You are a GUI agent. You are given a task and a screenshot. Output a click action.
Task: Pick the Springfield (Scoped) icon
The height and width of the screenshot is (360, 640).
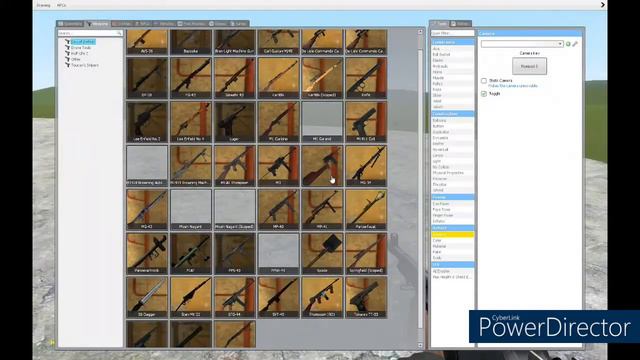point(366,253)
